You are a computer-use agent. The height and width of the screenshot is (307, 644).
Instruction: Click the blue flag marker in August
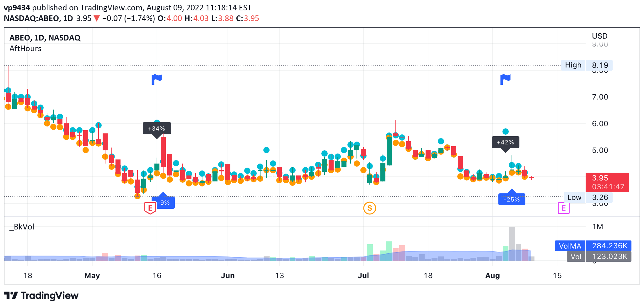coord(505,79)
